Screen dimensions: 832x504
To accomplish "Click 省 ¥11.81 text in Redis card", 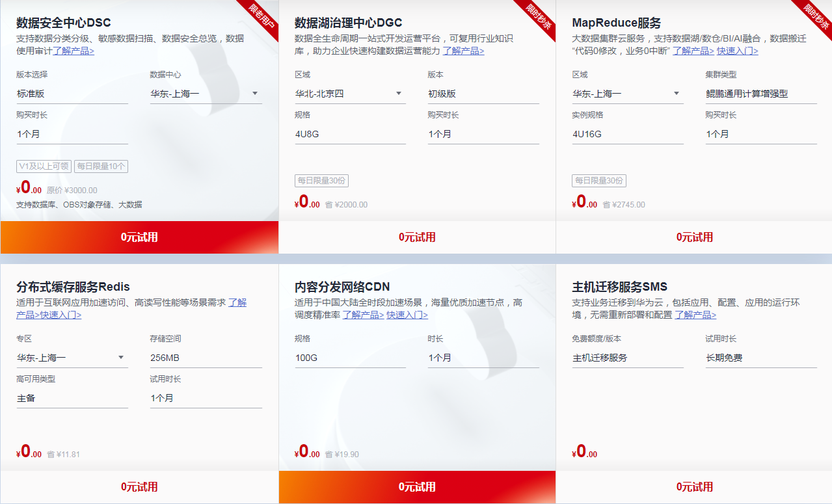I will point(64,454).
